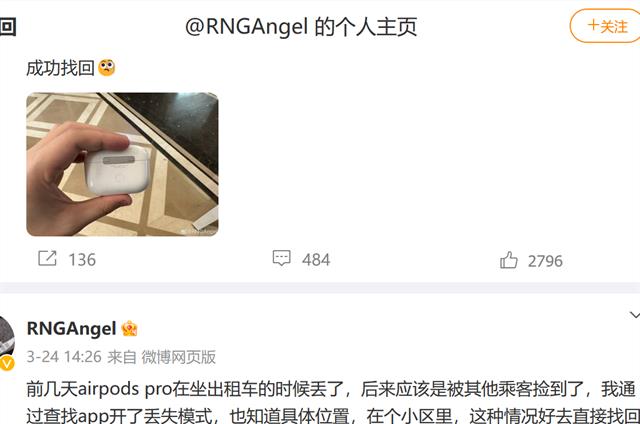
Task: Click the like count 2796
Action: point(545,261)
